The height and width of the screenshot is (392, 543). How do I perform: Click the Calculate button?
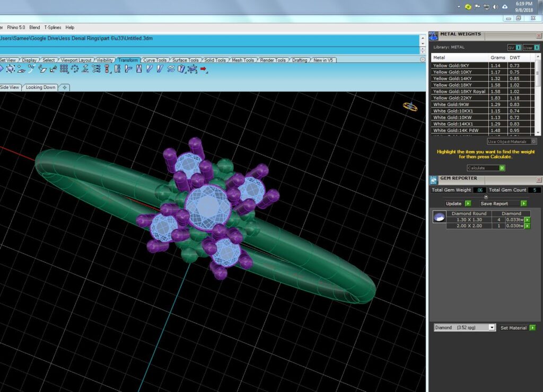[486, 168]
